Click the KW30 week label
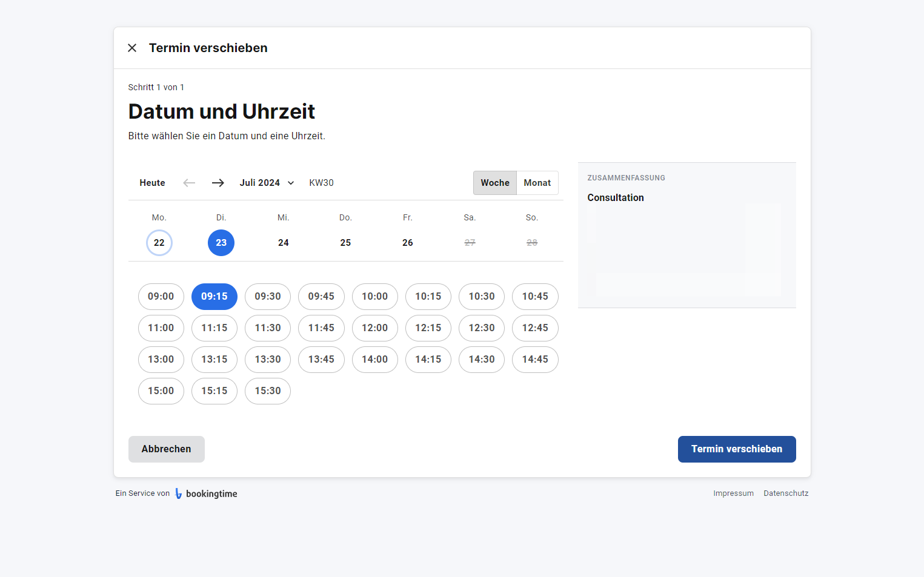Image resolution: width=924 pixels, height=577 pixels. click(322, 183)
